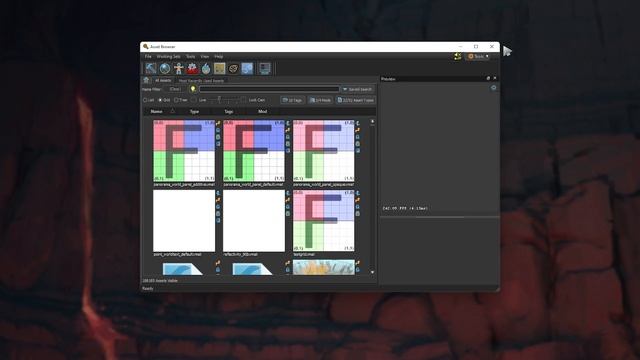640x360 pixels.
Task: Click the assets visible count text
Action: 160,281
